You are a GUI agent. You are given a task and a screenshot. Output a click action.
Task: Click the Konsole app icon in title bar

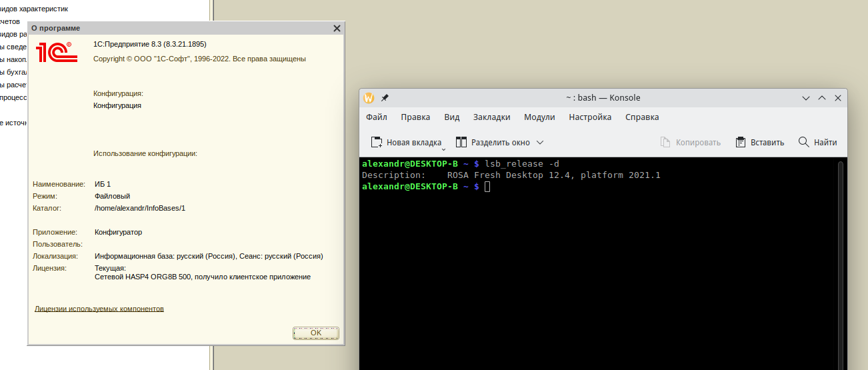click(369, 98)
